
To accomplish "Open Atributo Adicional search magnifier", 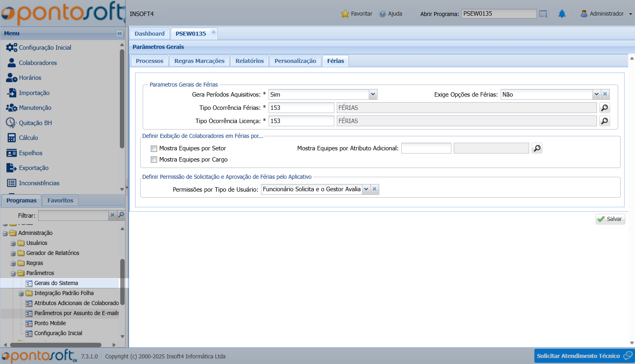I will [537, 148].
